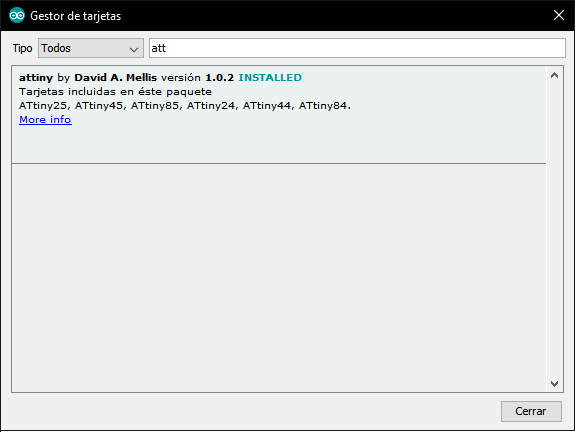Image resolution: width=575 pixels, height=432 pixels.
Task: Open the Tipo dropdown showing Todos
Action: (91, 48)
